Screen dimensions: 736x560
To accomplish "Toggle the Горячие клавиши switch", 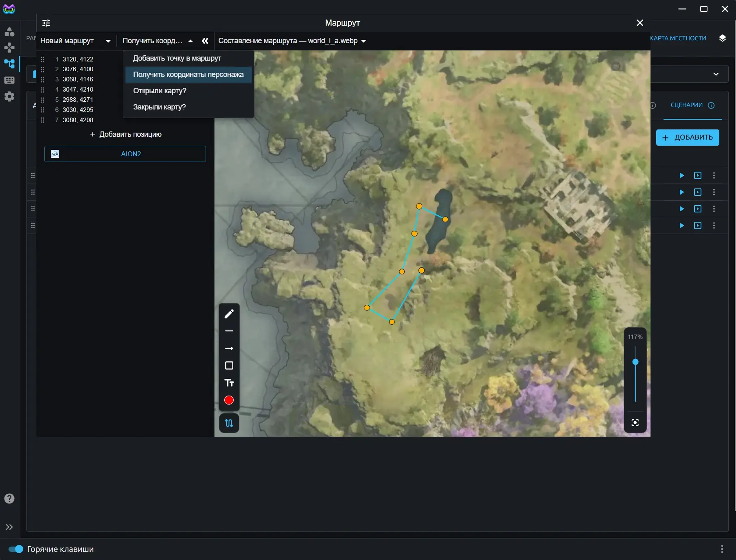I will pyautogui.click(x=16, y=549).
